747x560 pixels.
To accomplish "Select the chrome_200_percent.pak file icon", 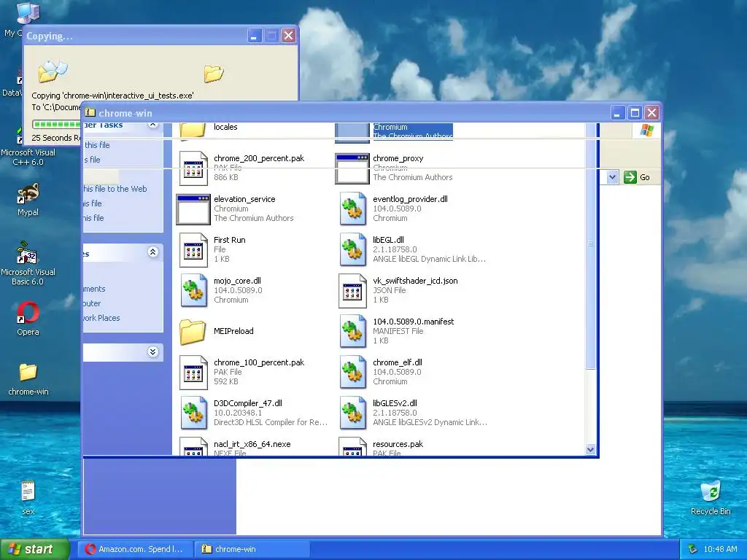I will 193,168.
